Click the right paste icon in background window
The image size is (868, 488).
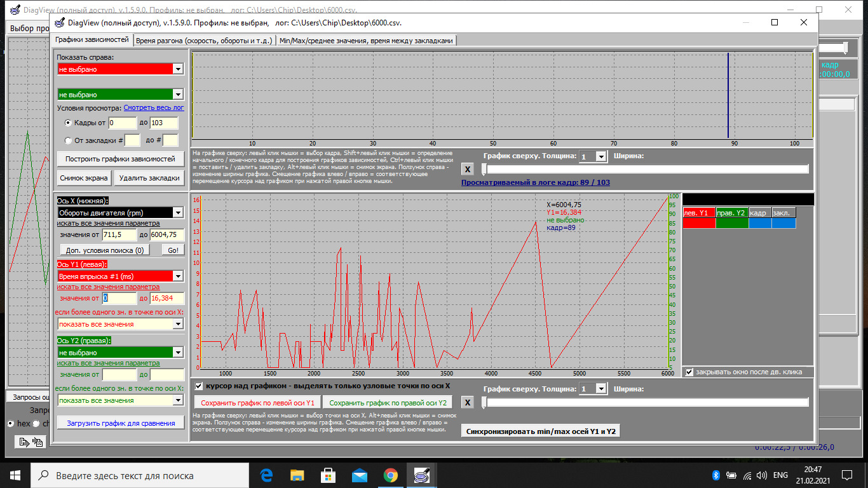tap(37, 442)
